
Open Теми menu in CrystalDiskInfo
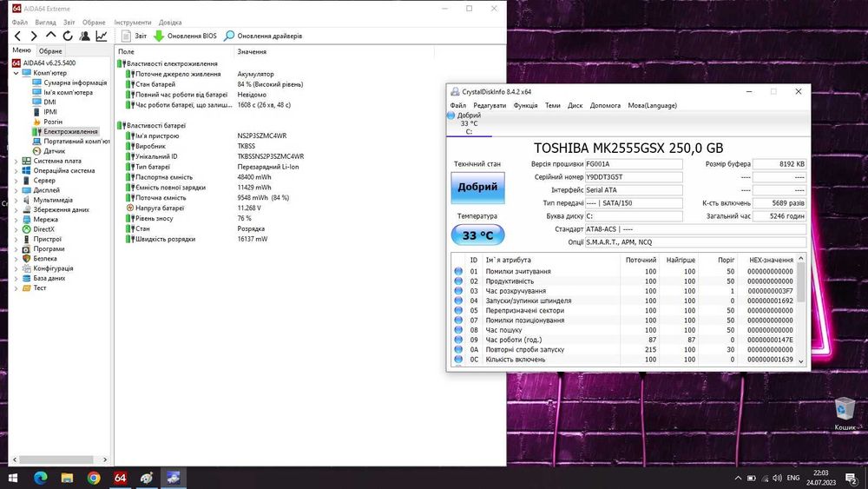pos(552,105)
